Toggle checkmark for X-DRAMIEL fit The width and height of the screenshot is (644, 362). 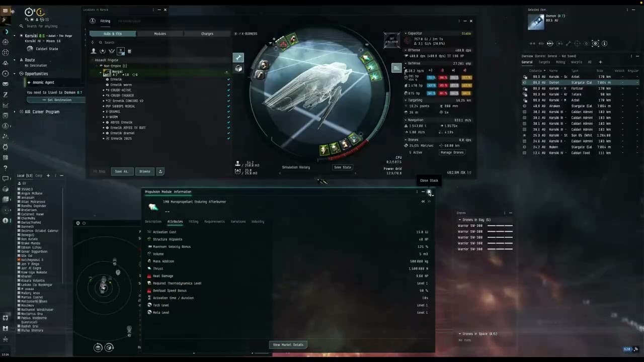click(x=228, y=112)
